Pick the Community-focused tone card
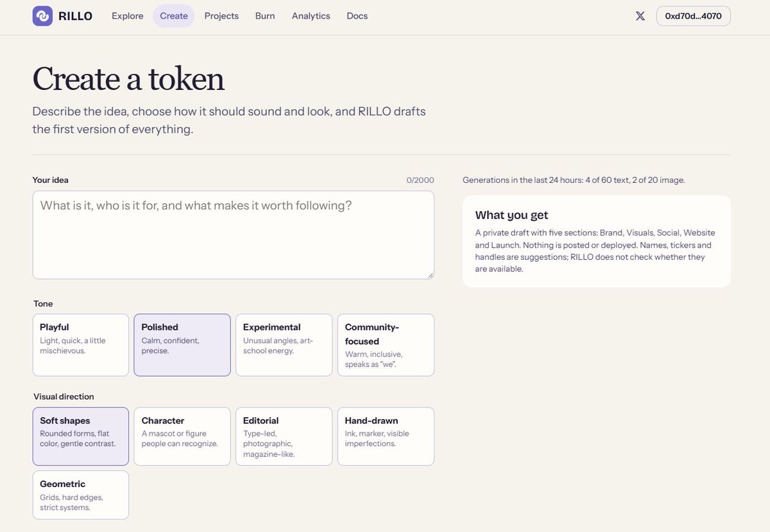This screenshot has height=532, width=770. point(386,345)
